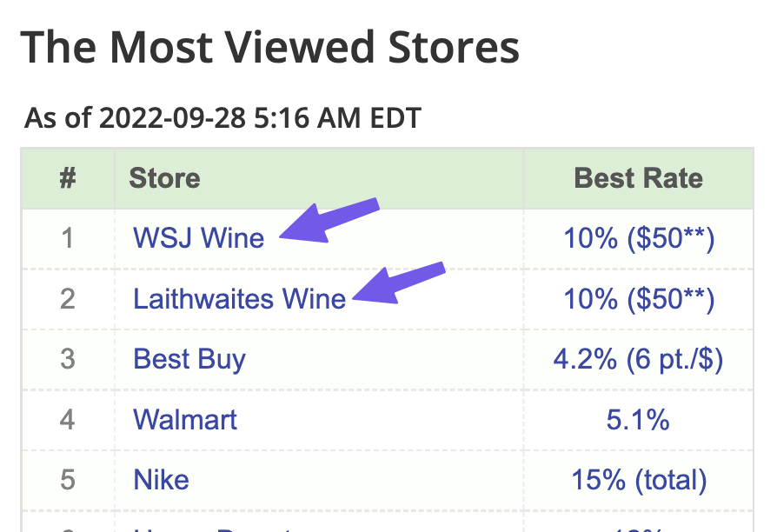The width and height of the screenshot is (777, 532).
Task: Open the Laithwaites Wine store link
Action: [240, 298]
